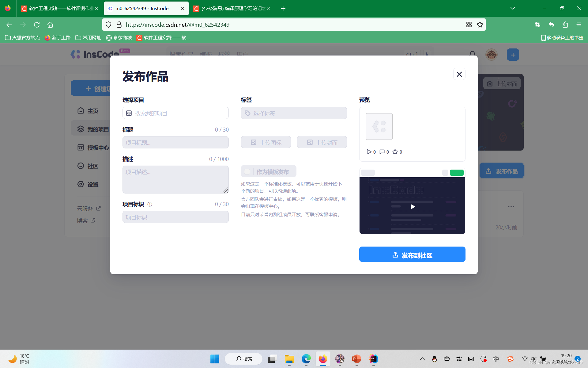Click the 项目标题 title input
The width and height of the screenshot is (588, 368).
click(175, 142)
